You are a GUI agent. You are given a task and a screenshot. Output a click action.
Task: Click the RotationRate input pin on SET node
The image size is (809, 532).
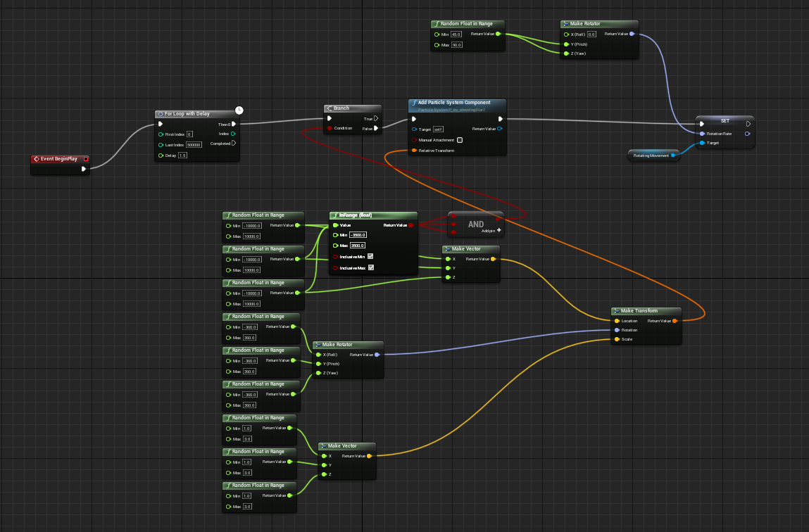pyautogui.click(x=702, y=134)
